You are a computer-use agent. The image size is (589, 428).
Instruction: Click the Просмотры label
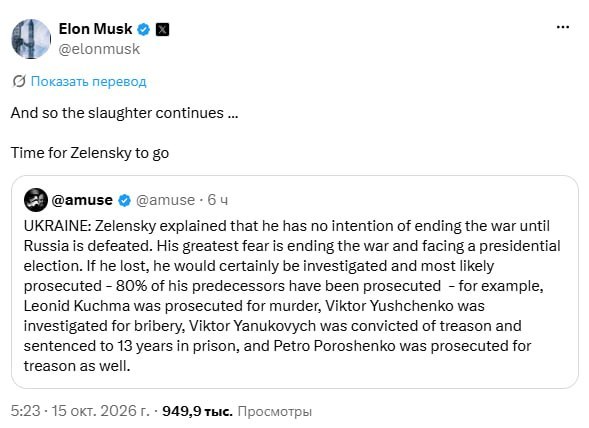[x=275, y=411]
